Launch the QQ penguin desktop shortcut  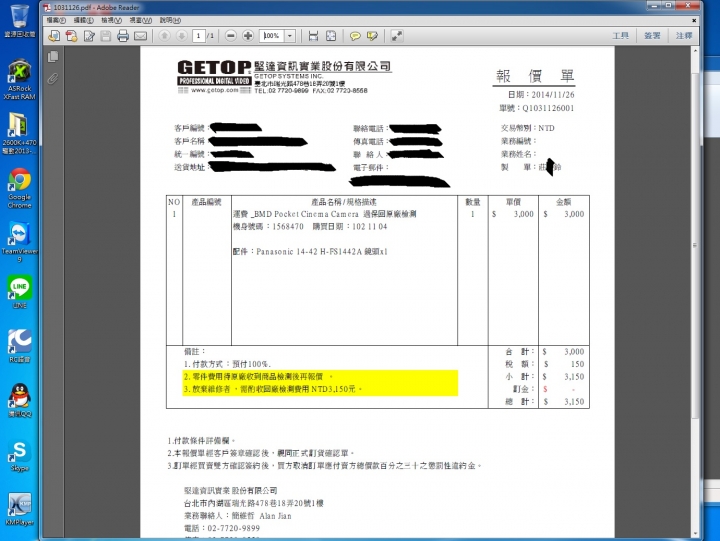19,400
